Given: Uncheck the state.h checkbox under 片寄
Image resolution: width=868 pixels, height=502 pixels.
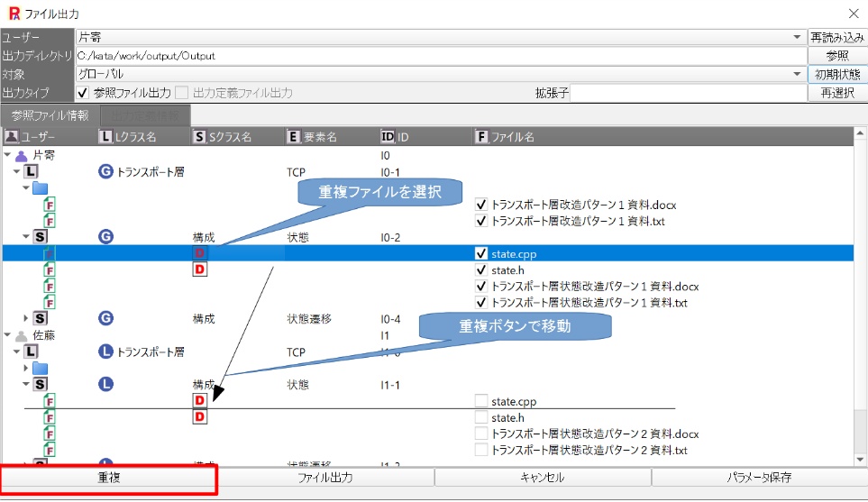Looking at the screenshot, I should 481,270.
